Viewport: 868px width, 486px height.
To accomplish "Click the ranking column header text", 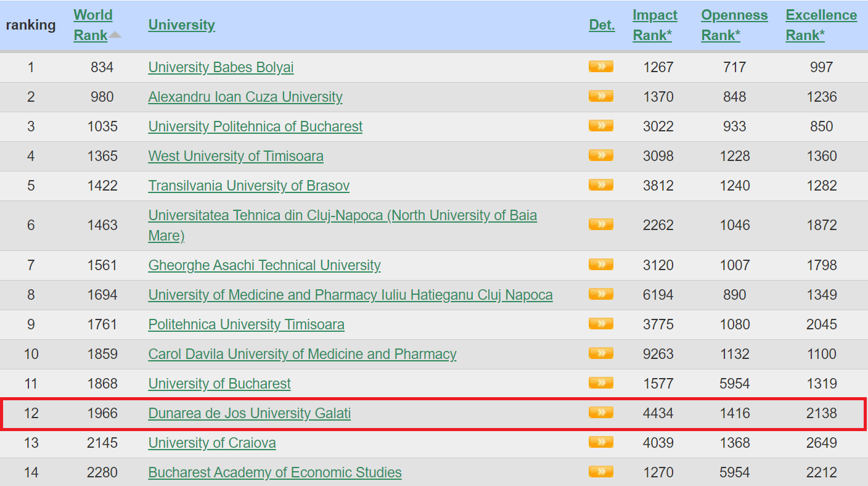I will coord(31,25).
